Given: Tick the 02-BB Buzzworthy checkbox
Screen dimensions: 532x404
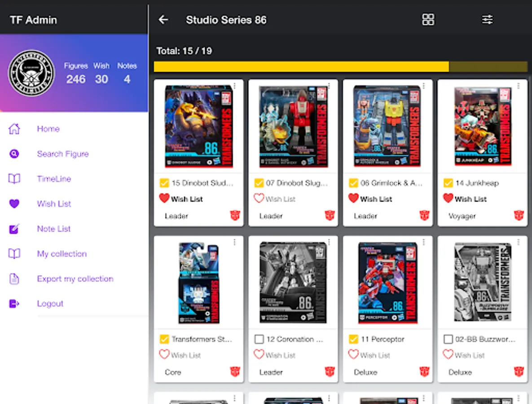Looking at the screenshot, I should 448,339.
